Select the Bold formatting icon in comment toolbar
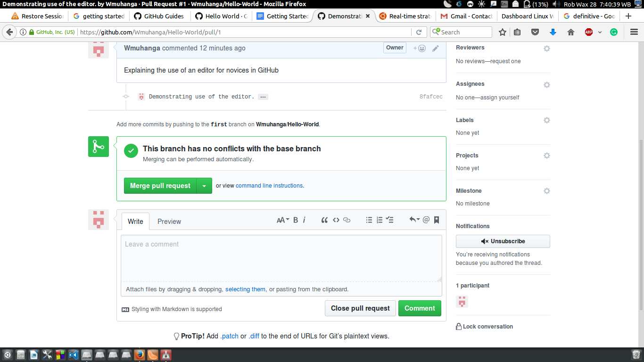Screen dimensions: 644x362 pos(295,220)
